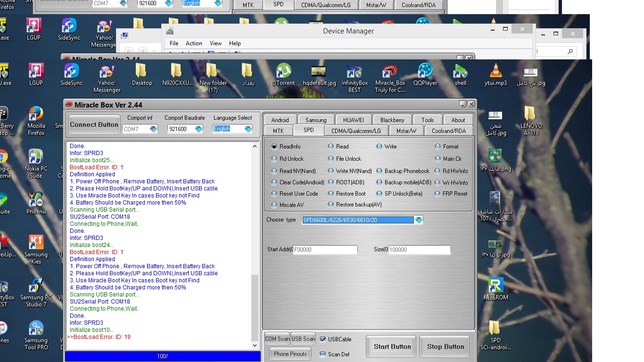Click the Size input field
Viewport: 644px width, 362px height.
(x=420, y=250)
